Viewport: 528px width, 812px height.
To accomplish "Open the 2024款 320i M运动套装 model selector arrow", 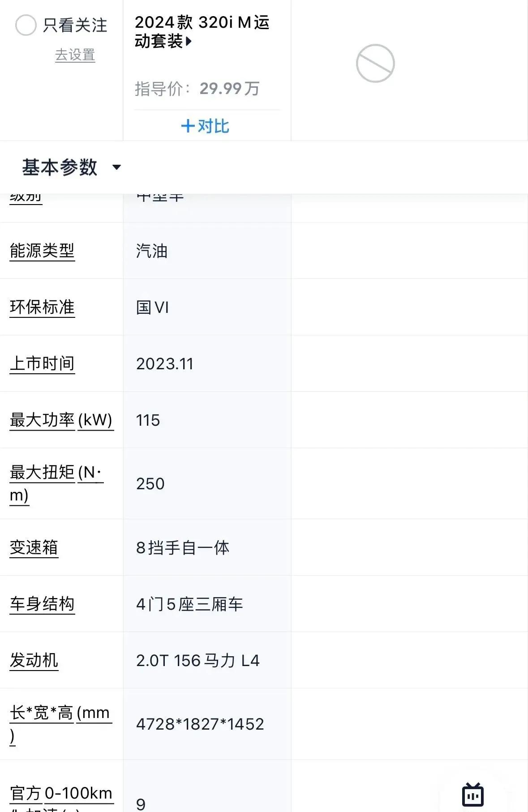I will 189,42.
